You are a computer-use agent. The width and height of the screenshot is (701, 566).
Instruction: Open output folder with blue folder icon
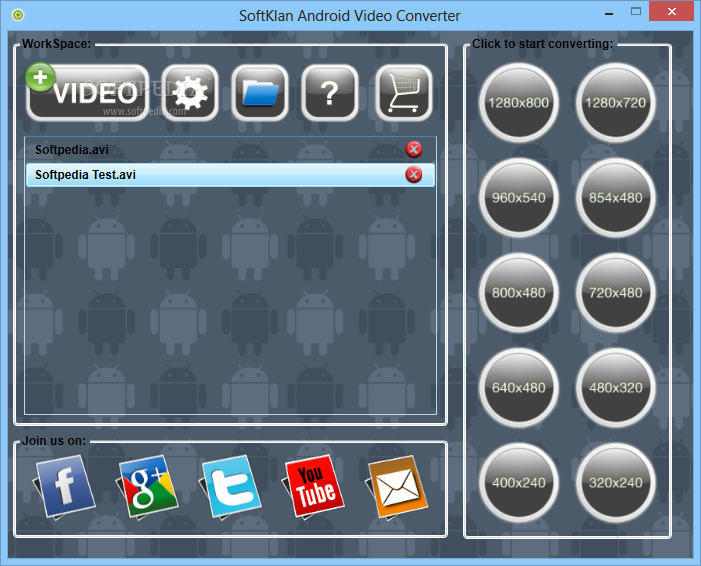[260, 93]
